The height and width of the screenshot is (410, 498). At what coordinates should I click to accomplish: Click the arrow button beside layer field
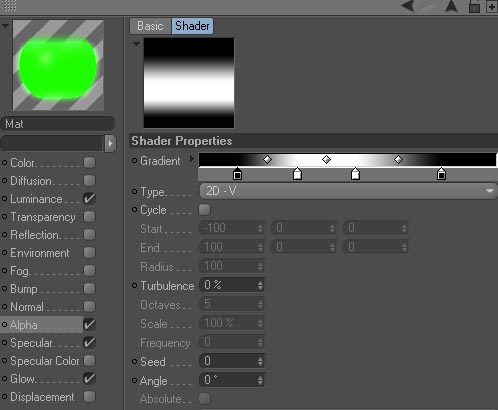(x=110, y=144)
